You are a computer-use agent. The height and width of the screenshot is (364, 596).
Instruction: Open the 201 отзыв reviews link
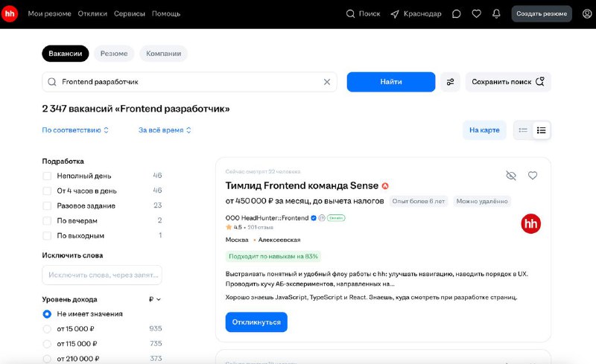[x=260, y=227]
